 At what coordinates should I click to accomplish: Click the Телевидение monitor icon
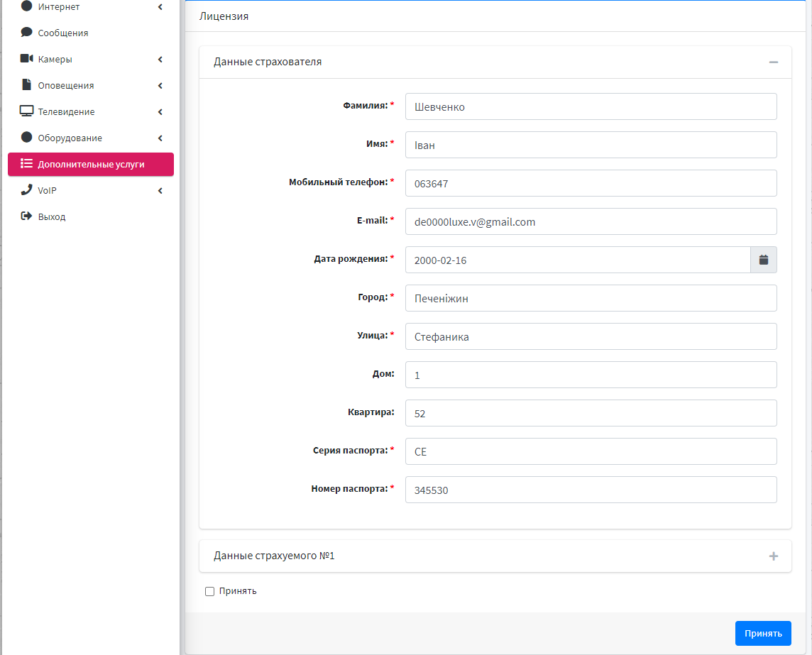tap(26, 111)
